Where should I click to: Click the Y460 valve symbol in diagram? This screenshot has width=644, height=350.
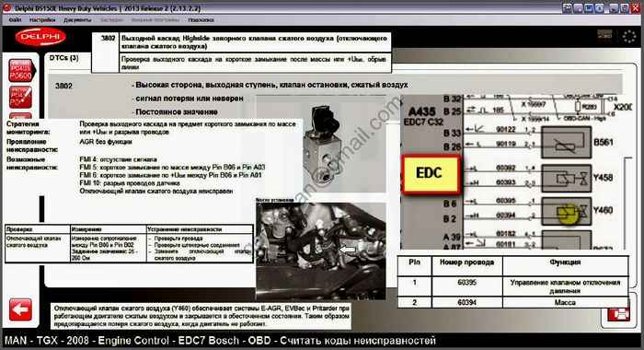(567, 212)
